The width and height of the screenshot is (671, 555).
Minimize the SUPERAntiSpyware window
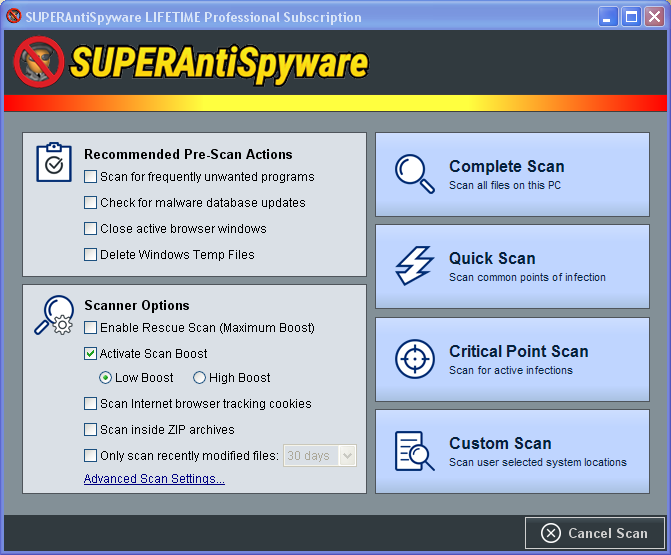tap(607, 17)
